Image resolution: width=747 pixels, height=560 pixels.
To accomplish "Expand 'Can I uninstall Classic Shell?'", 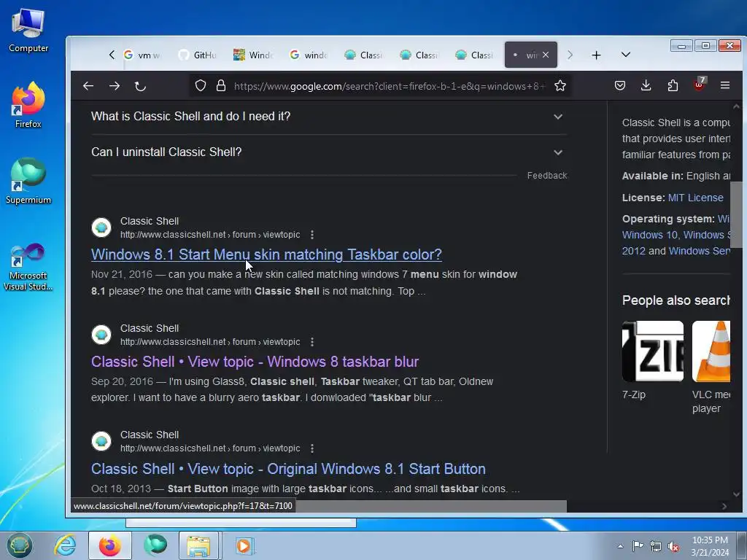I will point(329,152).
